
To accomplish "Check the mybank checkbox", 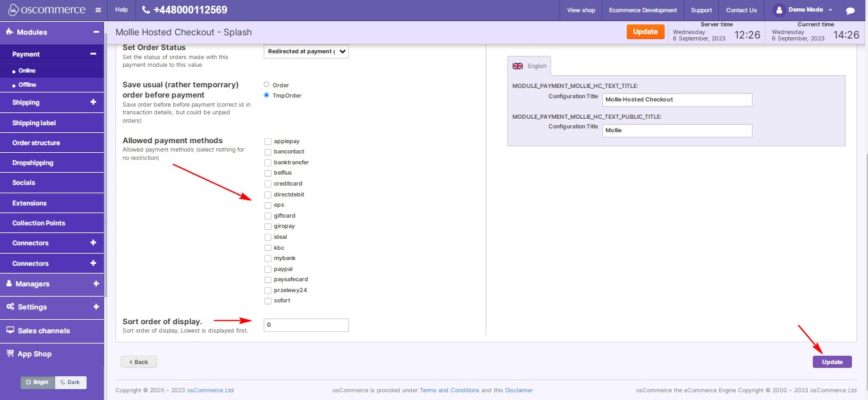I will coord(268,258).
